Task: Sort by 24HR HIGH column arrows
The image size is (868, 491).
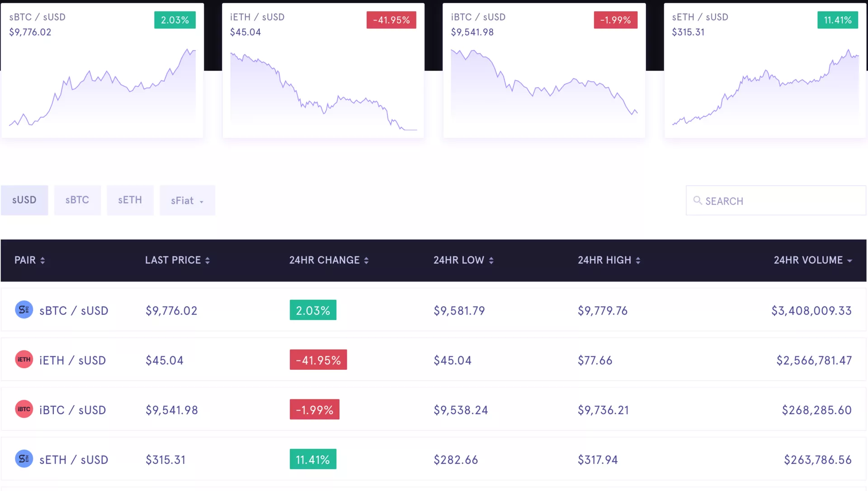Action: pos(638,261)
